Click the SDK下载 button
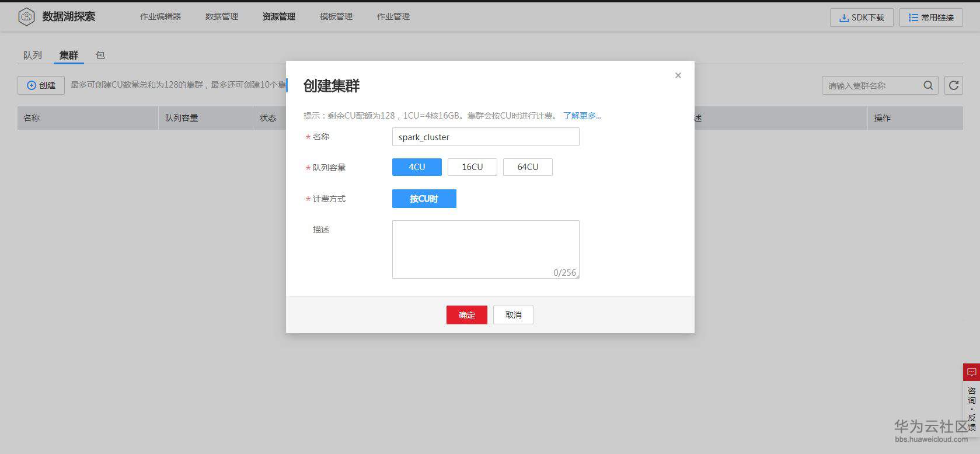This screenshot has width=980, height=454. click(x=862, y=18)
